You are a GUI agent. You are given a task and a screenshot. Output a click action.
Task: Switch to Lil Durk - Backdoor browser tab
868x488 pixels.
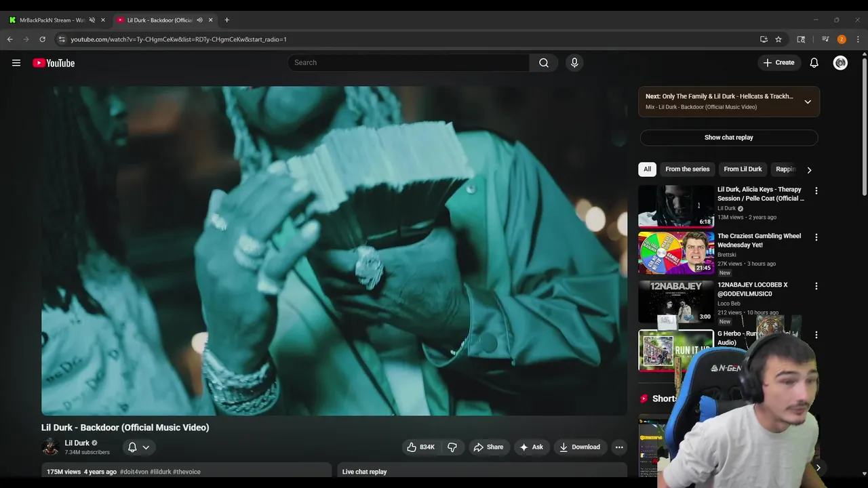point(160,20)
